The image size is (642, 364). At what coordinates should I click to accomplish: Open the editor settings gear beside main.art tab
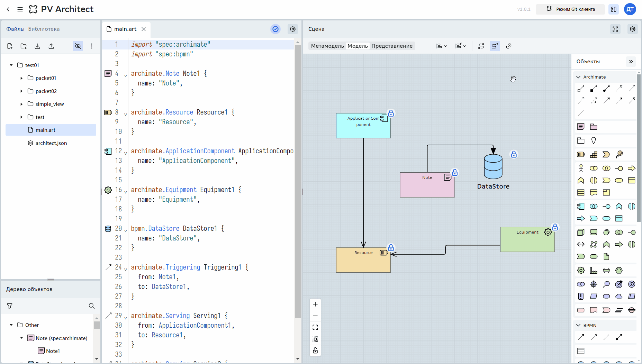click(x=293, y=29)
